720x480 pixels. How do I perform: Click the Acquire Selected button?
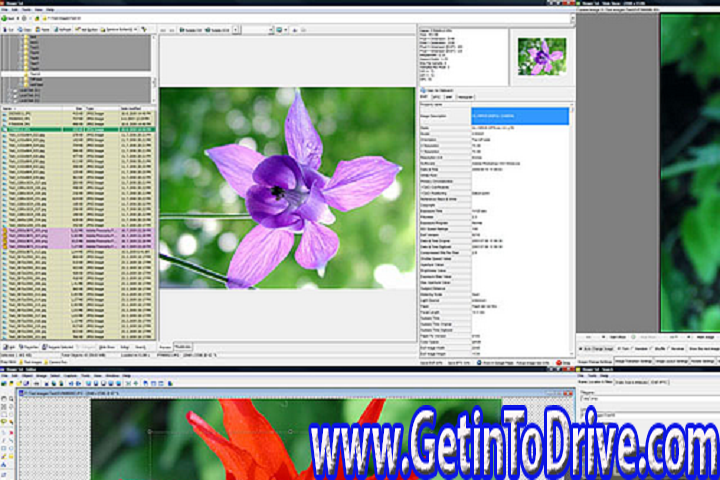pos(58,347)
